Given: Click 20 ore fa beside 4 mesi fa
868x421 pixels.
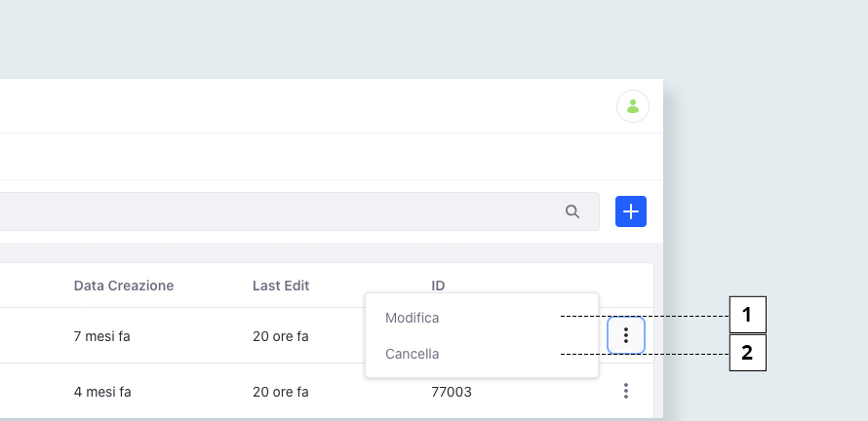Looking at the screenshot, I should tap(281, 392).
